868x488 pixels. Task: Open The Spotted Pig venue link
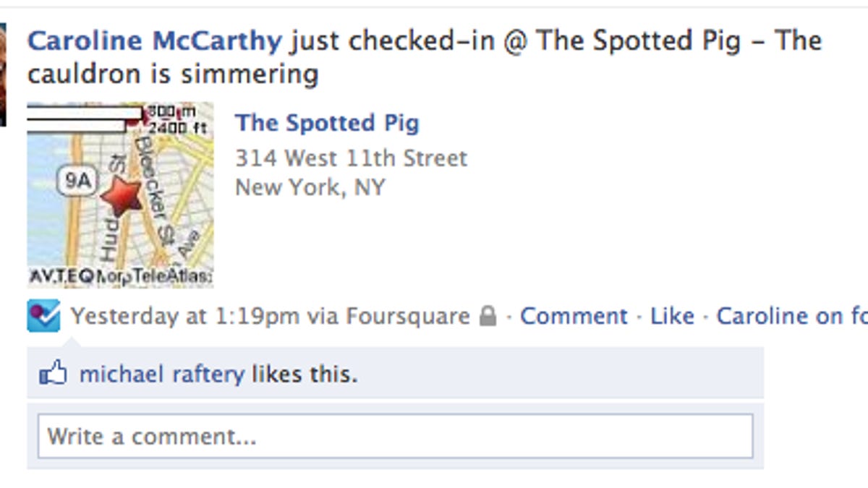[x=327, y=123]
